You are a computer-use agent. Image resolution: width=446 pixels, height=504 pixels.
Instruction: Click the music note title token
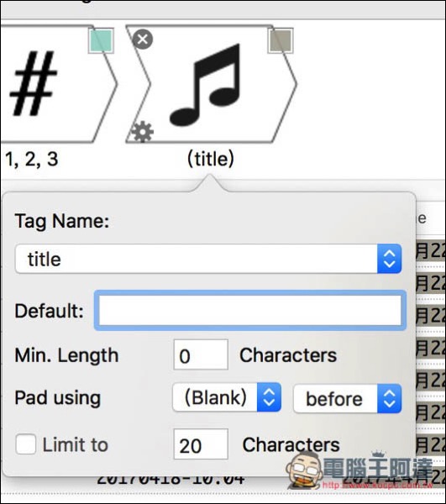[211, 84]
